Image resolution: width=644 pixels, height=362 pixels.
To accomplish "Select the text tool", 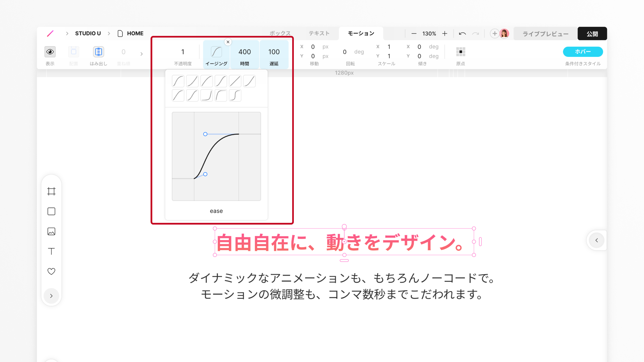I will coord(51,252).
